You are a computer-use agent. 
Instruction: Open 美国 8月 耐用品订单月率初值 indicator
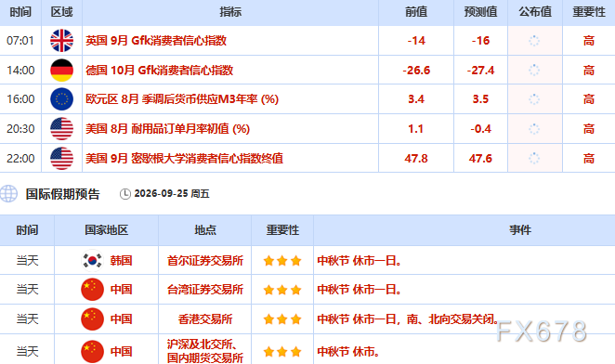pyautogui.click(x=167, y=129)
